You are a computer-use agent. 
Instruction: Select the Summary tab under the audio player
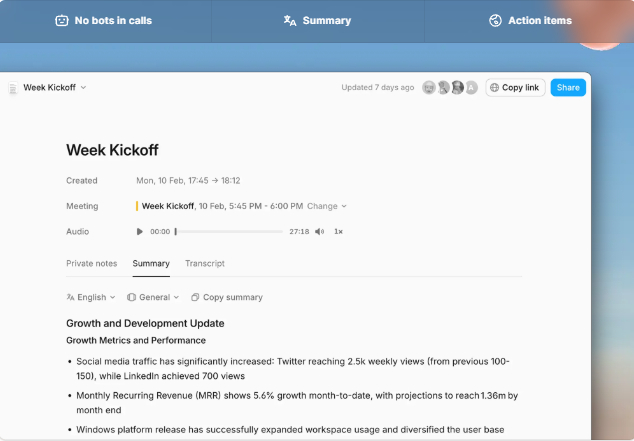pos(151,264)
